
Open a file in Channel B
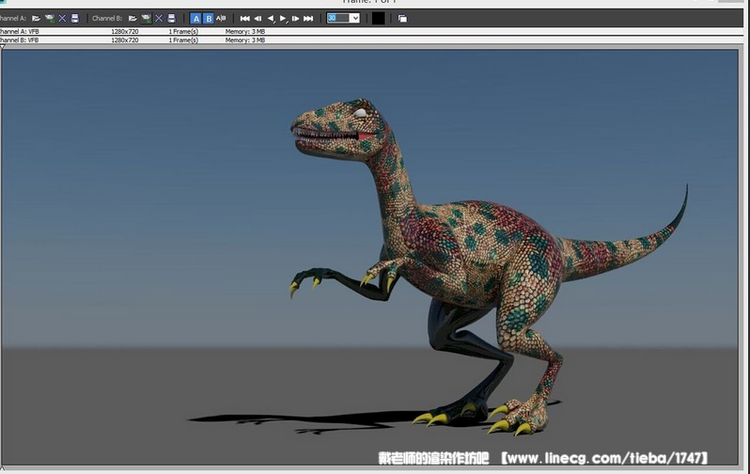pyautogui.click(x=132, y=19)
